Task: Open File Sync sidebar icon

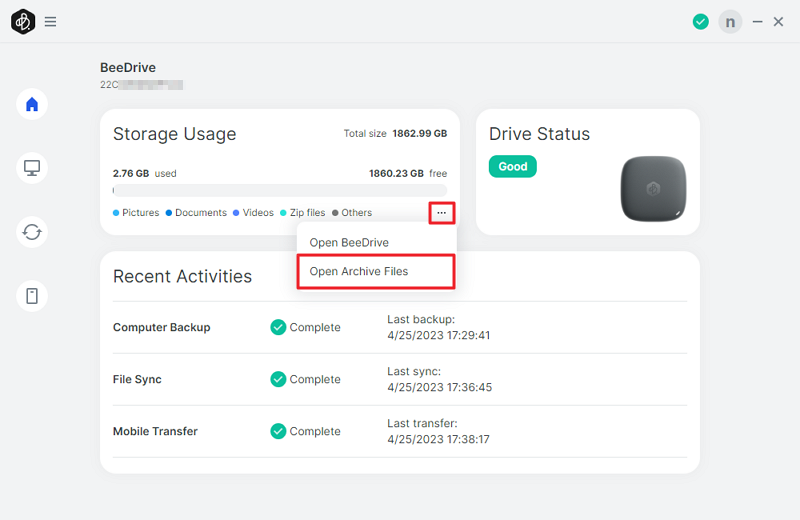Action: [32, 232]
